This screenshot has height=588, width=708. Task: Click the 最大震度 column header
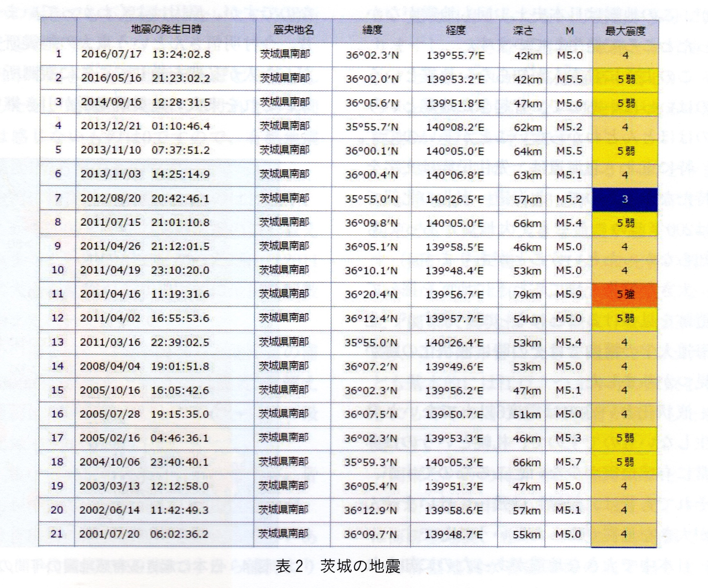pyautogui.click(x=625, y=31)
